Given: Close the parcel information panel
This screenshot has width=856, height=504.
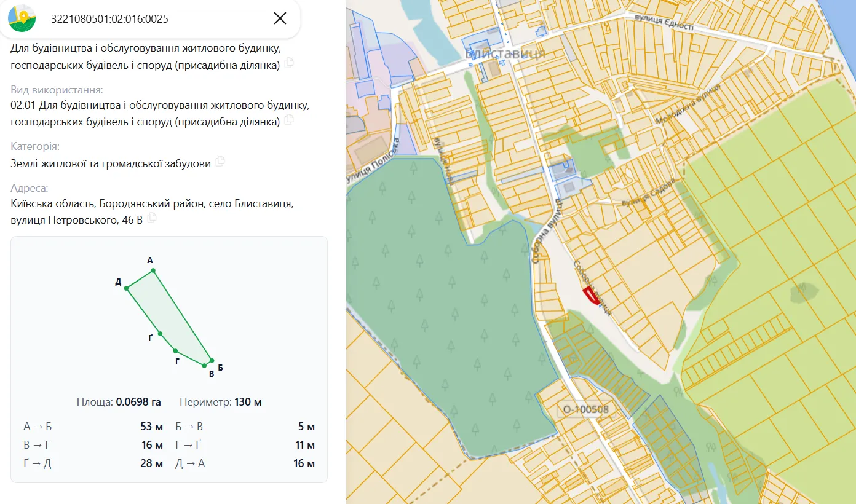Looking at the screenshot, I should point(280,18).
